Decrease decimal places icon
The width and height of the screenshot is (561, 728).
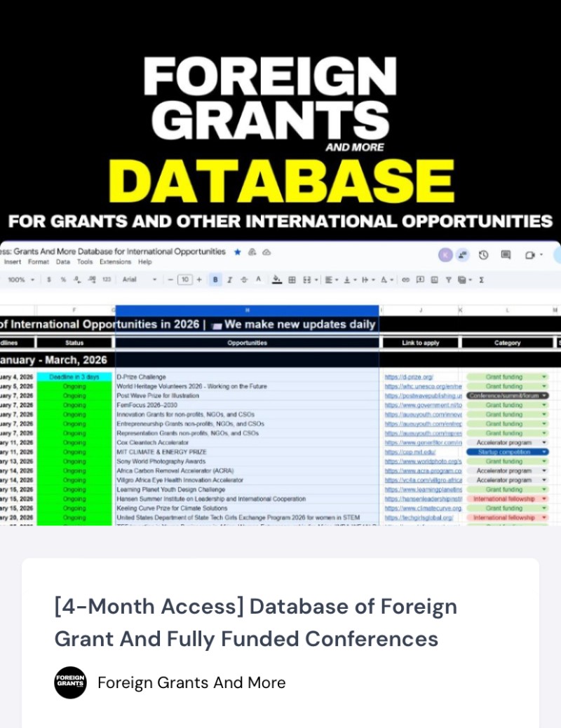point(77,280)
